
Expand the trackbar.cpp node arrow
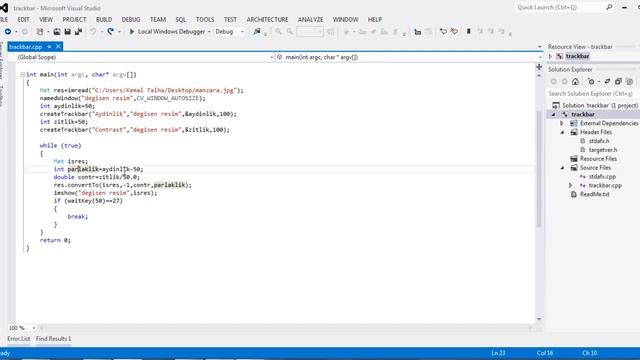pos(571,185)
